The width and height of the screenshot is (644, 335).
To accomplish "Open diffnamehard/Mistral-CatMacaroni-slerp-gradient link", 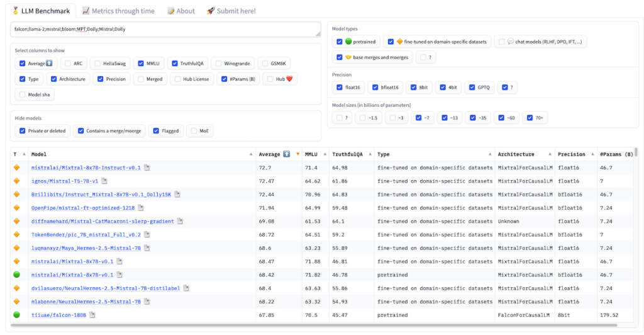I will click(x=103, y=221).
